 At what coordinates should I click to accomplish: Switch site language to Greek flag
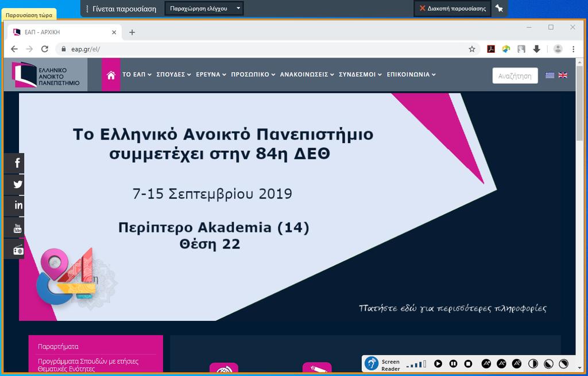pyautogui.click(x=550, y=75)
